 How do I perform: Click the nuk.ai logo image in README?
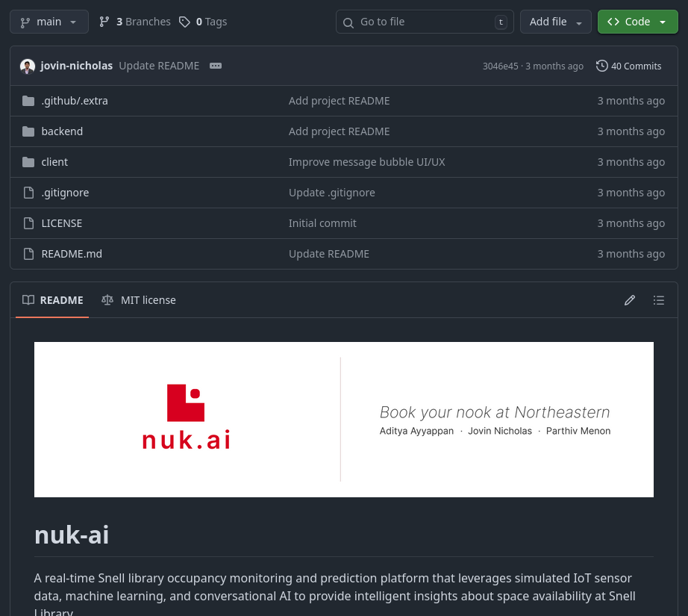pyautogui.click(x=186, y=417)
